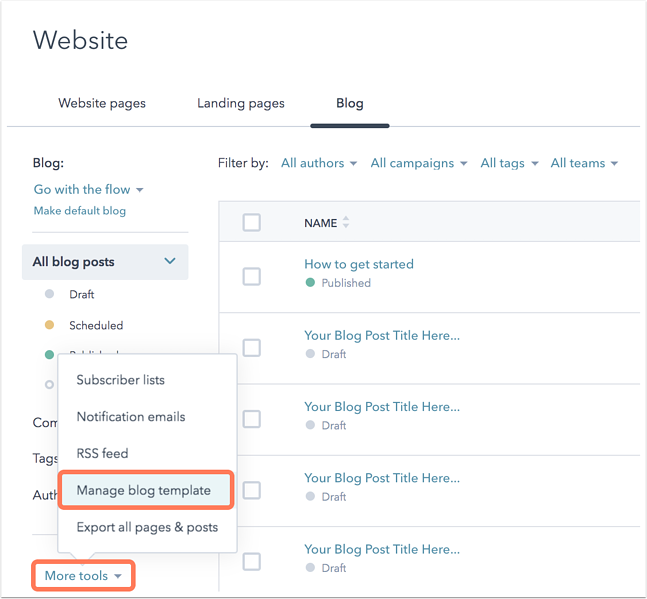Switch blog using Go with the flow dropdown
647x599 pixels.
tap(89, 189)
